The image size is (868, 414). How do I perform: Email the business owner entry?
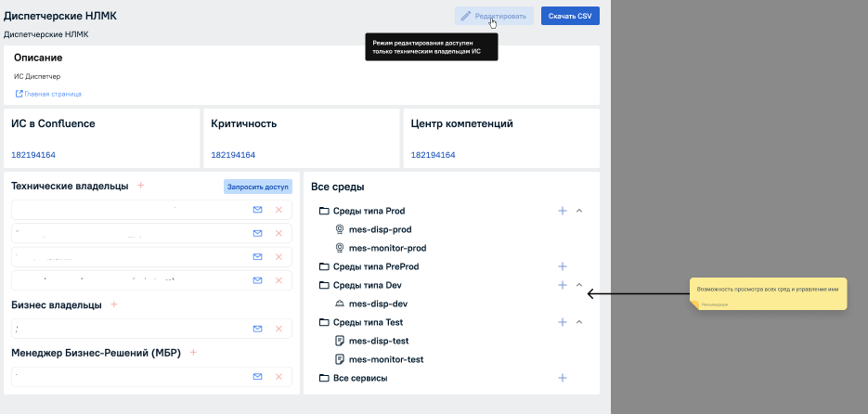(x=257, y=329)
